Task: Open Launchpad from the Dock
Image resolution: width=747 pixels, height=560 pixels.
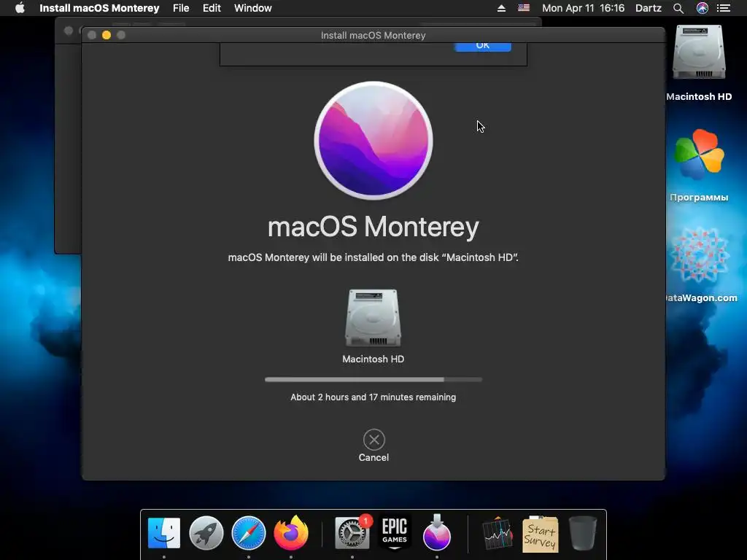Action: (x=206, y=533)
